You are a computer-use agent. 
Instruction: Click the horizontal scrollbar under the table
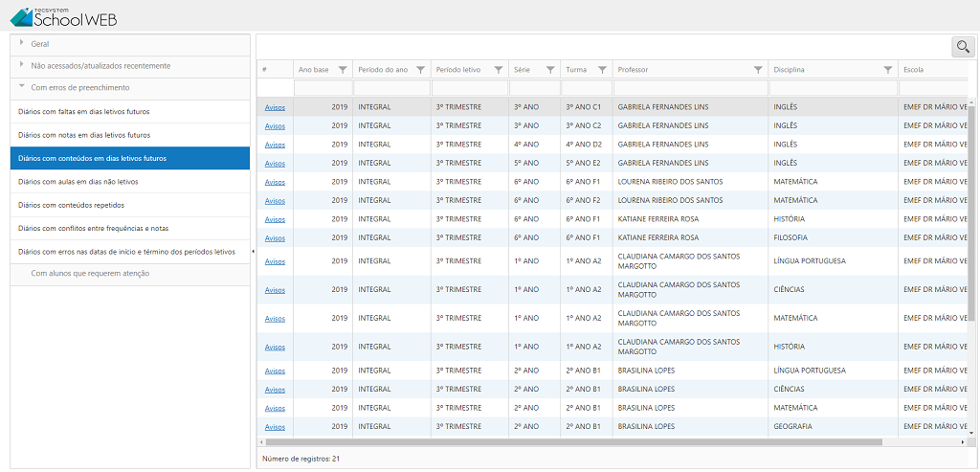click(x=574, y=442)
